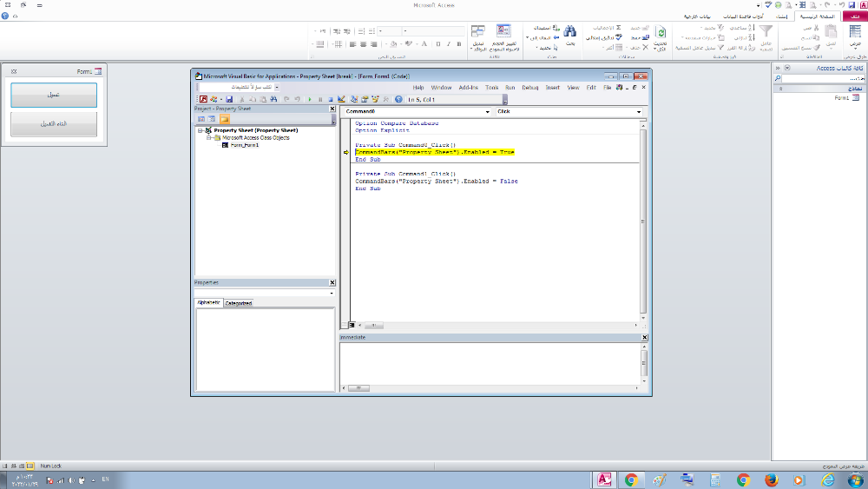Click the blue Help icon in VBA toolbar
Image resolution: width=868 pixels, height=489 pixels.
398,100
